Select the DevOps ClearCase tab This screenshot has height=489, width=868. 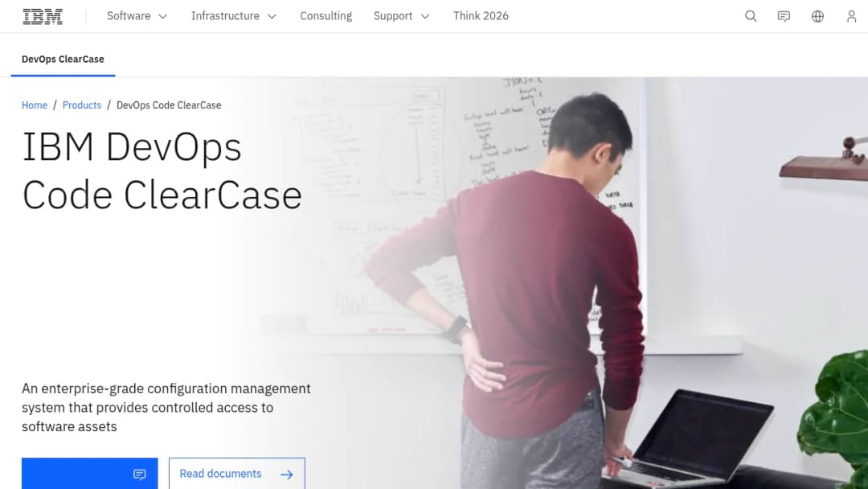coord(63,60)
